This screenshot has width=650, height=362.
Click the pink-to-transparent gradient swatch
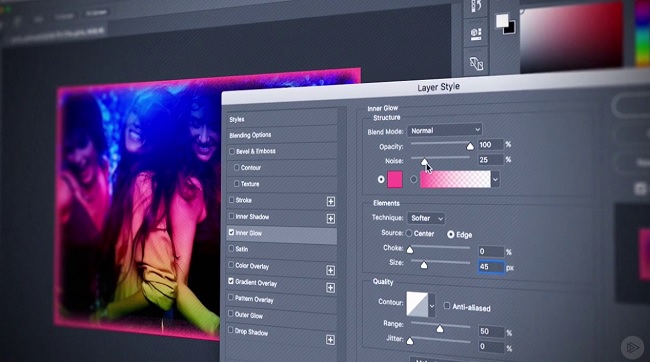click(455, 180)
